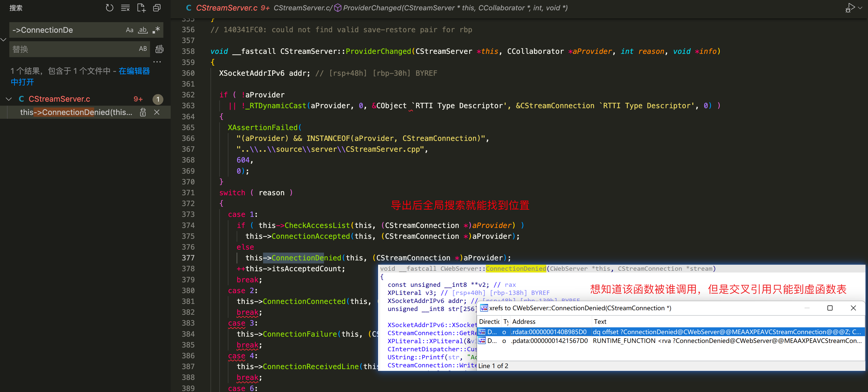Toggle Match Case in search box
This screenshot has height=392, width=868.
pos(129,30)
